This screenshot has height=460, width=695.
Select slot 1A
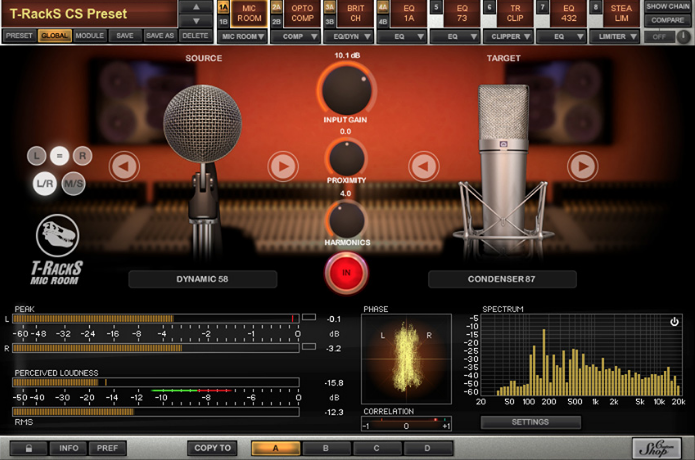pyautogui.click(x=223, y=7)
